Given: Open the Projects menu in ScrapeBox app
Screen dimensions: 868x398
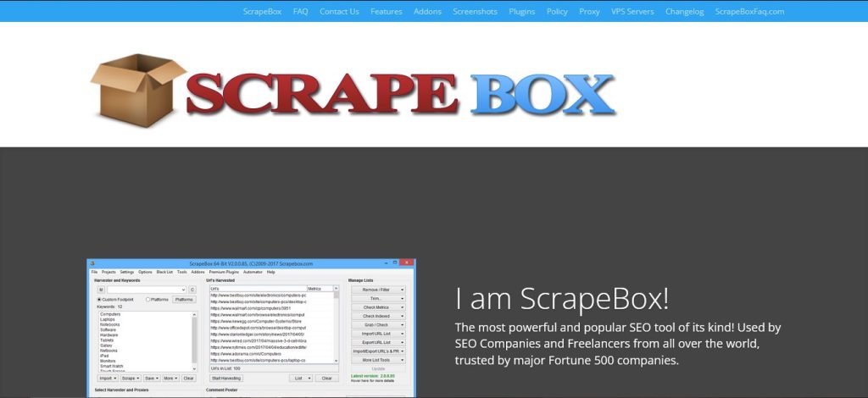Looking at the screenshot, I should coord(108,272).
